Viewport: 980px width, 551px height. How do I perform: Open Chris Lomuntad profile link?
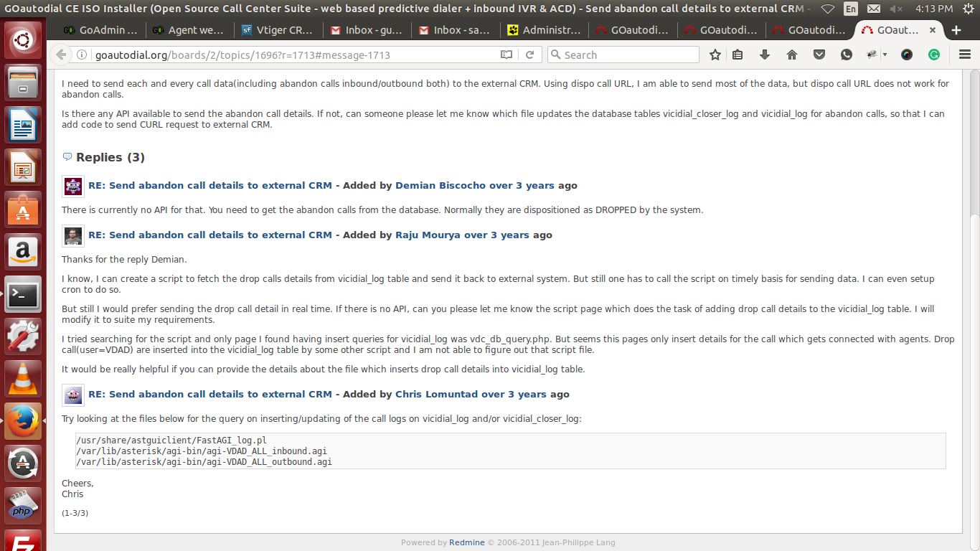[x=436, y=394]
